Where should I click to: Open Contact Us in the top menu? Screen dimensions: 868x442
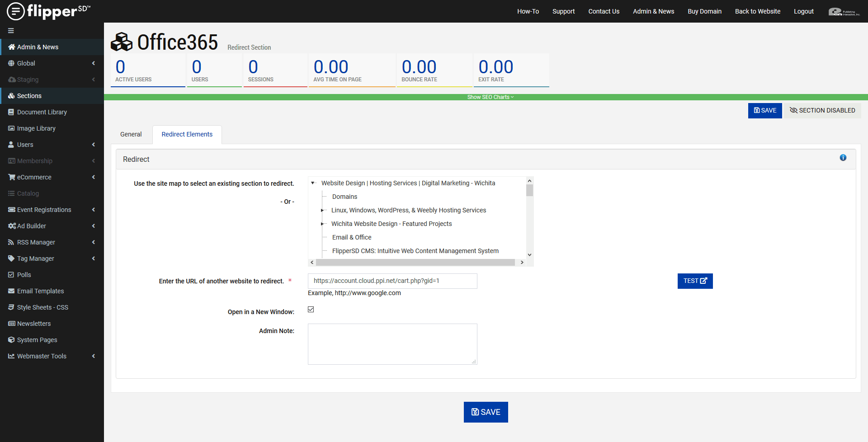pyautogui.click(x=604, y=11)
